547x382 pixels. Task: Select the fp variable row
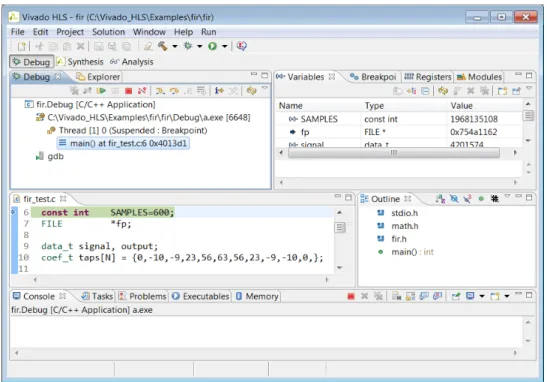399,132
